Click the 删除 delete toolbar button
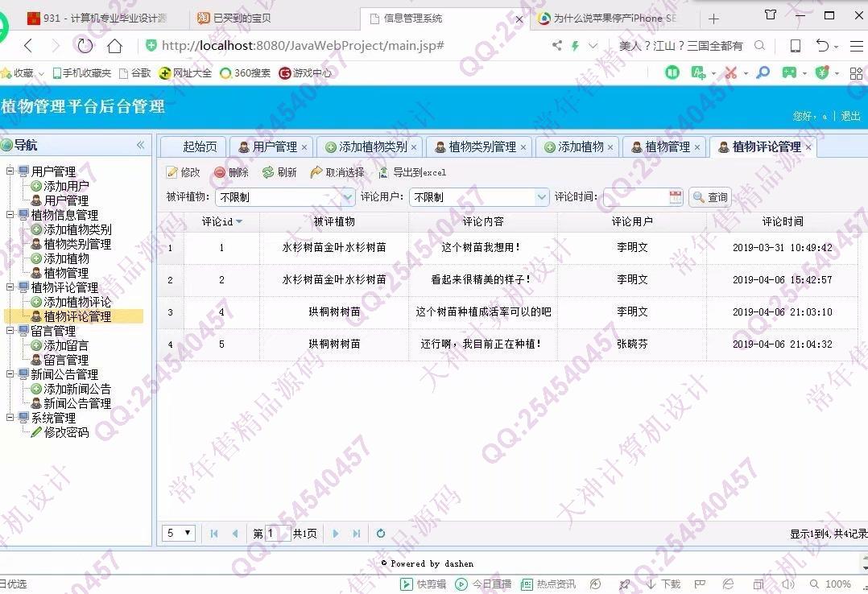 (x=231, y=173)
